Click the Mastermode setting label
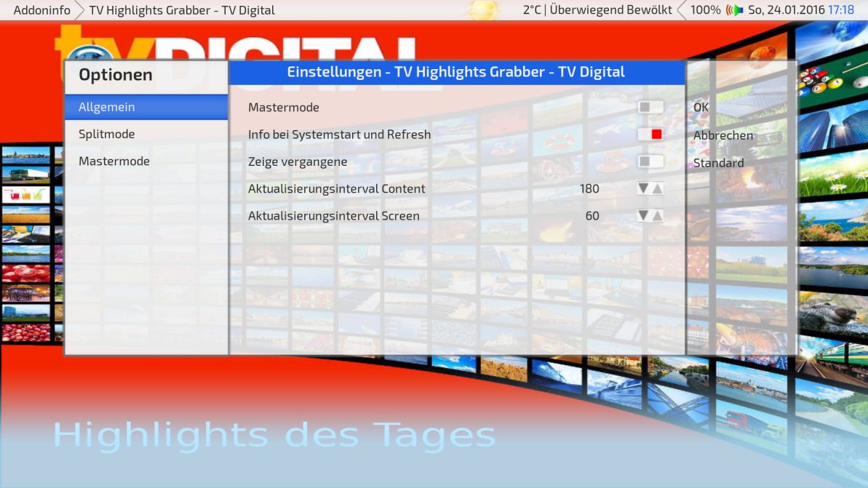 [284, 108]
